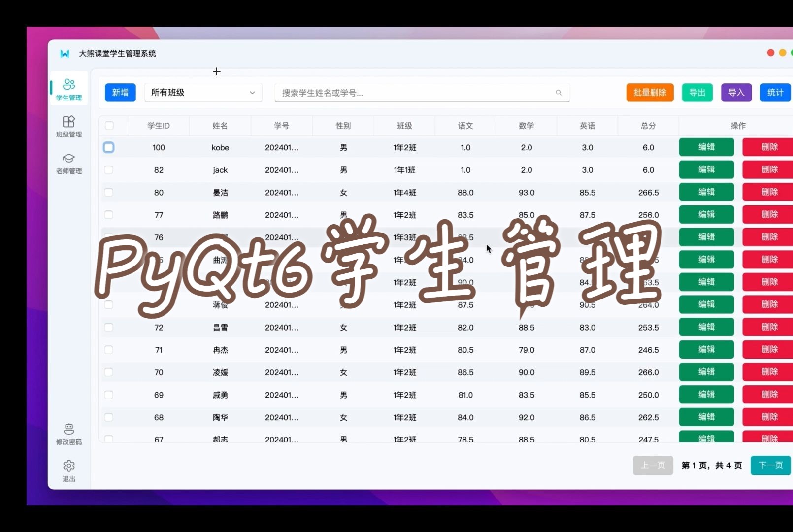Screen dimensions: 793x532
Task: Click the red window close dot
Action: tap(771, 53)
